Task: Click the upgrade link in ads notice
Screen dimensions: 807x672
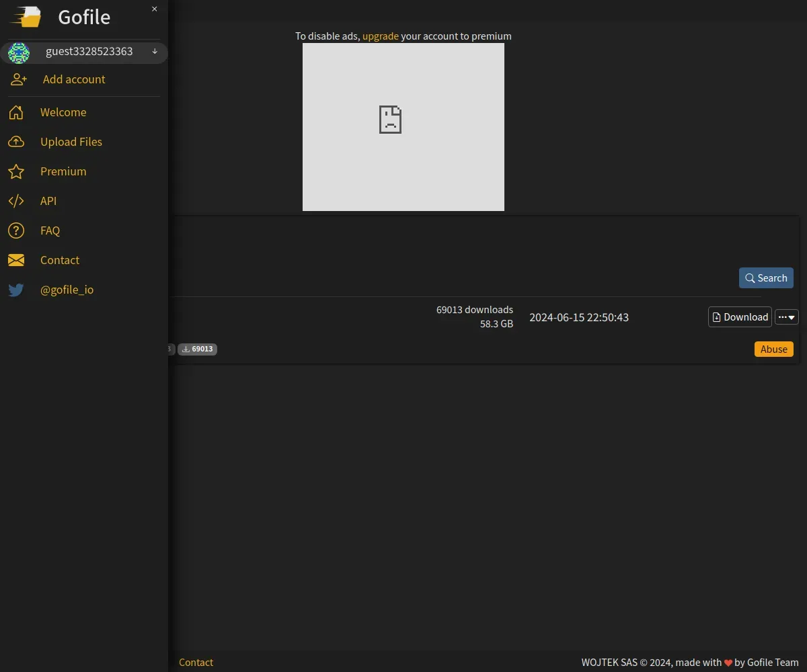Action: pyautogui.click(x=381, y=36)
